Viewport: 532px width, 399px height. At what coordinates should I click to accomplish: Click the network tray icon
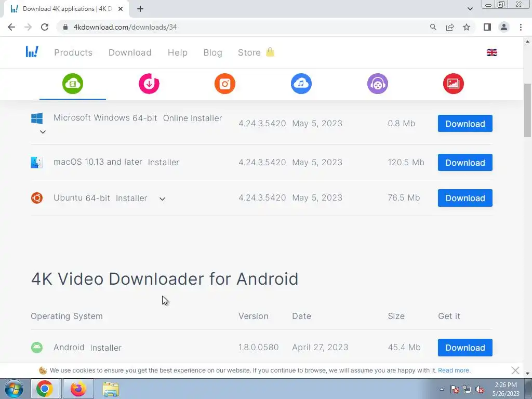click(467, 390)
